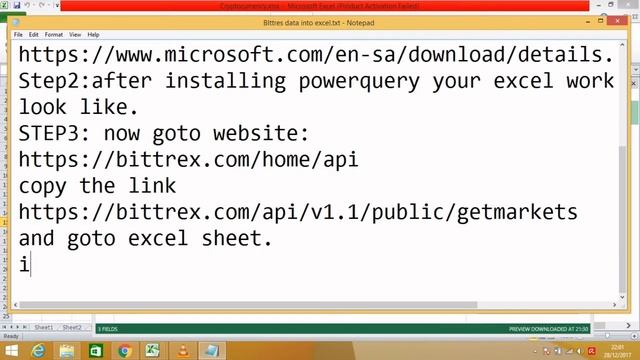Click the volume icon in system tray
Image resolution: width=640 pixels, height=360 pixels.
point(579,351)
